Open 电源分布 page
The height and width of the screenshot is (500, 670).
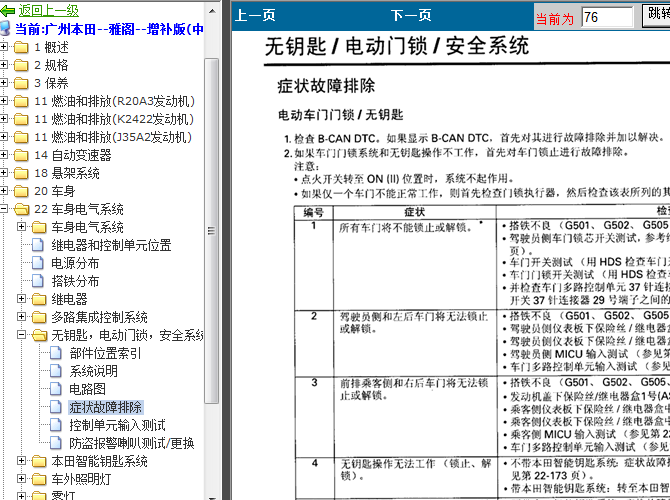pyautogui.click(x=75, y=263)
